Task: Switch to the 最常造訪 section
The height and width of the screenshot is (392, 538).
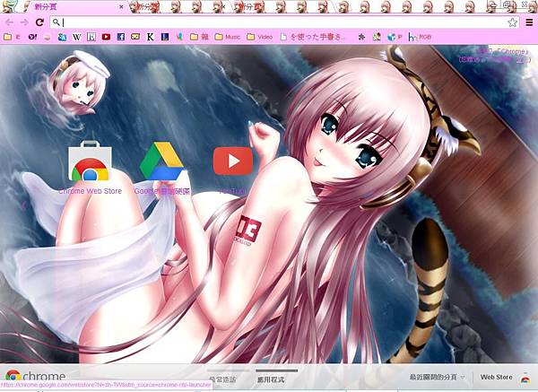Action: pyautogui.click(x=222, y=379)
